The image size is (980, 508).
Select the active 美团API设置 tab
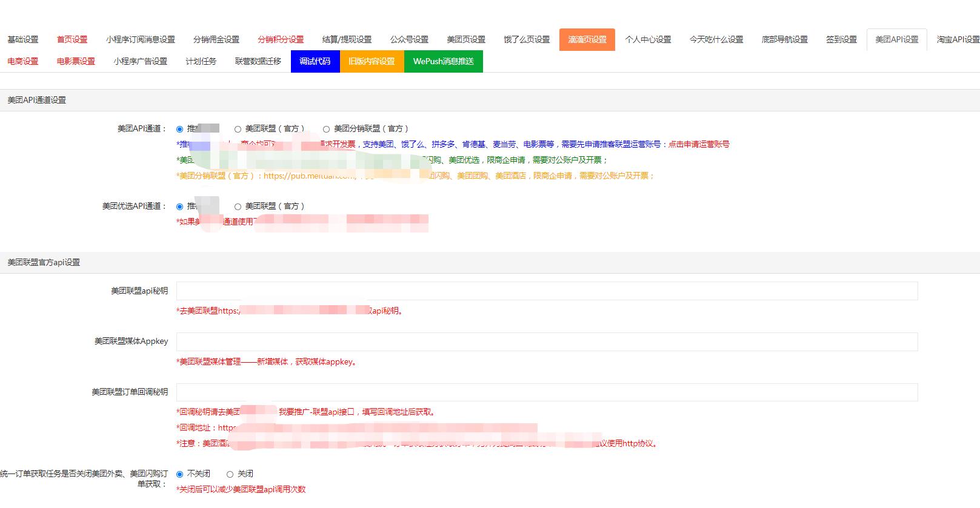[x=897, y=39]
